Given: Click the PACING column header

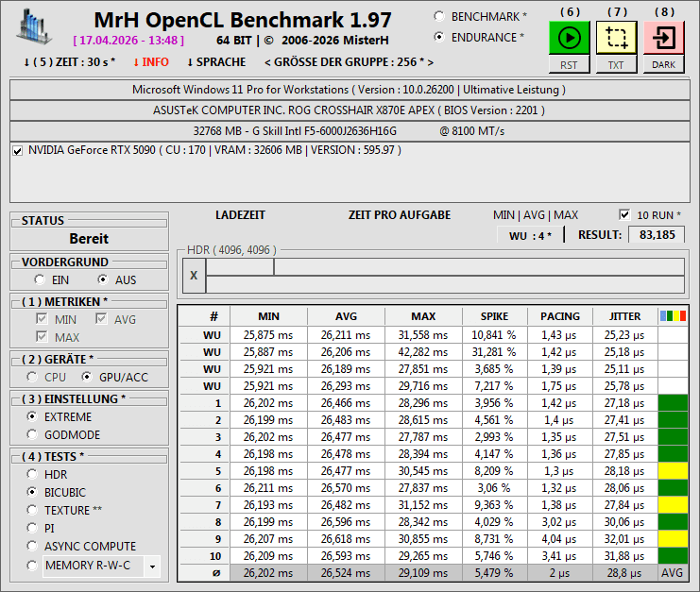Looking at the screenshot, I should 560,316.
